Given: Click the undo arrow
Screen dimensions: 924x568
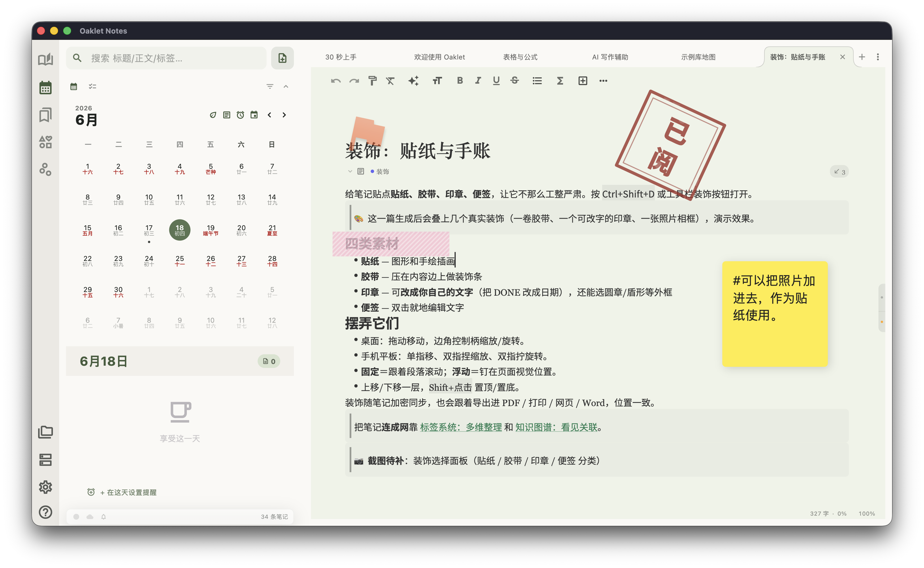Looking at the screenshot, I should pyautogui.click(x=336, y=81).
